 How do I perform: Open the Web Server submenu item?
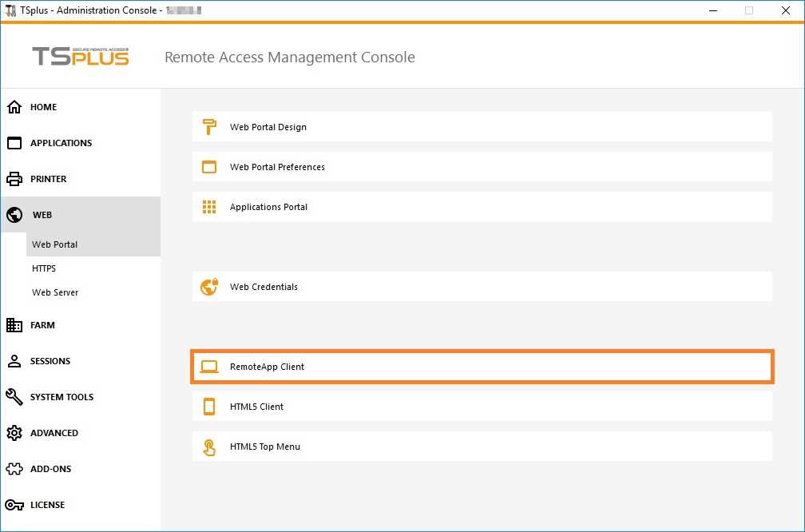(55, 292)
